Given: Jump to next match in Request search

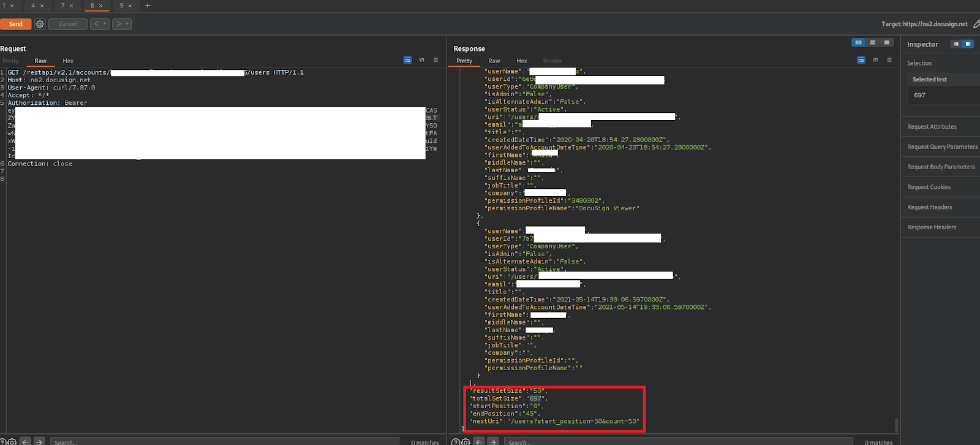Looking at the screenshot, I should point(39,441).
